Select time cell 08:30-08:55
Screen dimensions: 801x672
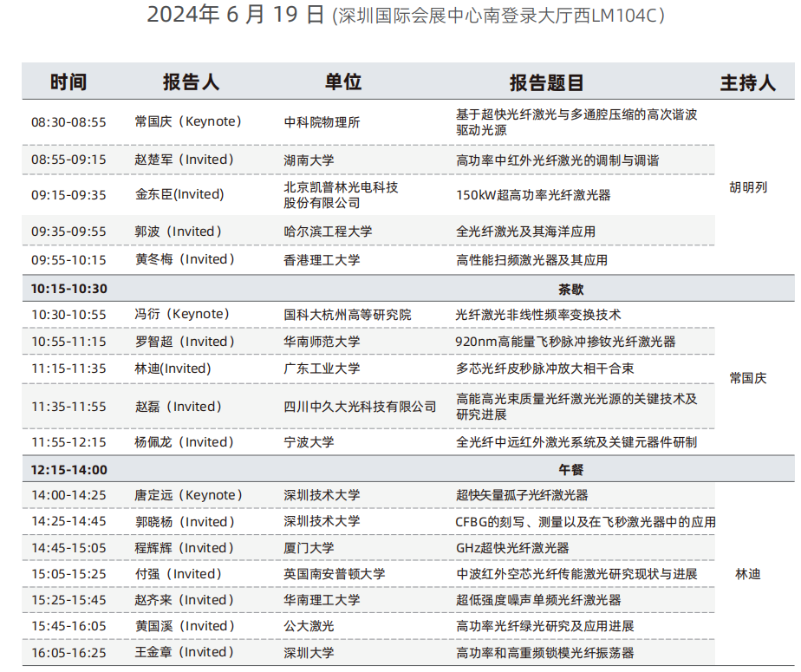coord(68,122)
